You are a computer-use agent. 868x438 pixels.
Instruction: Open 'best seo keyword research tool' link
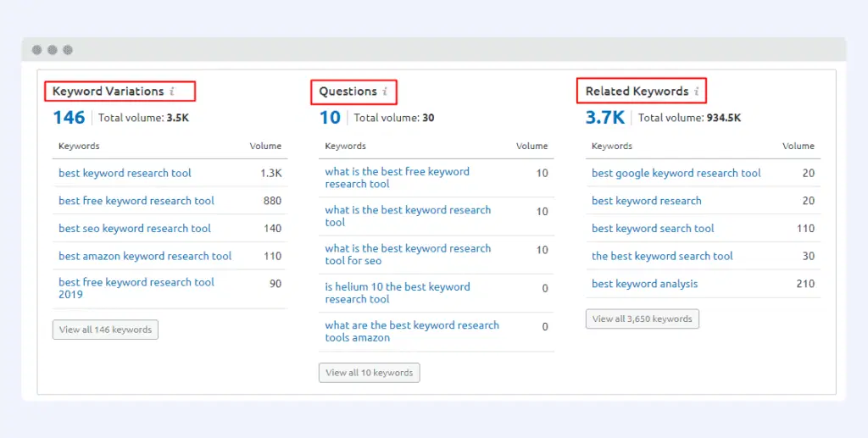pyautogui.click(x=135, y=229)
